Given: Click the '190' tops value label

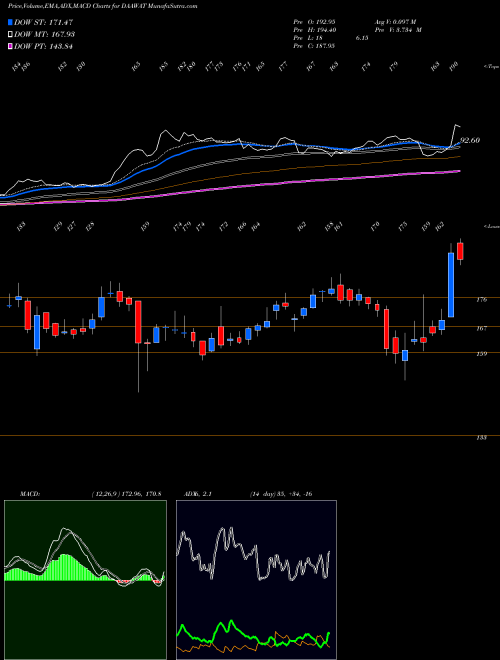Looking at the screenshot, I should tap(454, 66).
